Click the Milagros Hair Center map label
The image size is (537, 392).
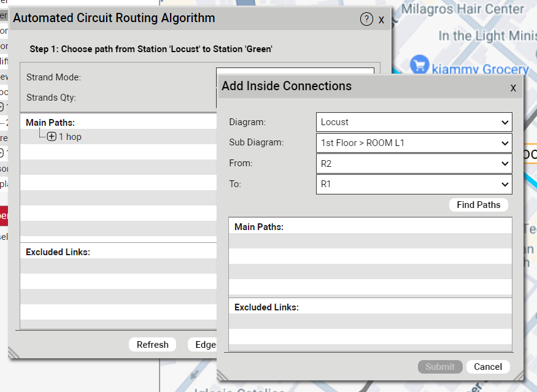tap(463, 10)
